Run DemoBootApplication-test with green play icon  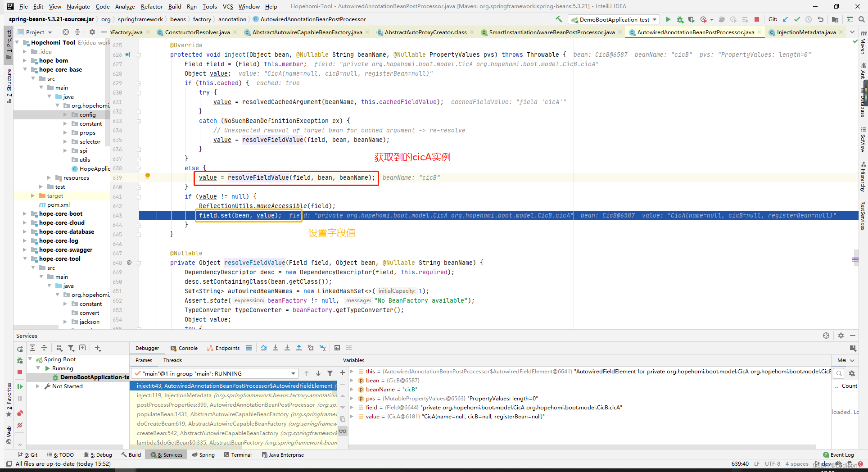pos(668,19)
